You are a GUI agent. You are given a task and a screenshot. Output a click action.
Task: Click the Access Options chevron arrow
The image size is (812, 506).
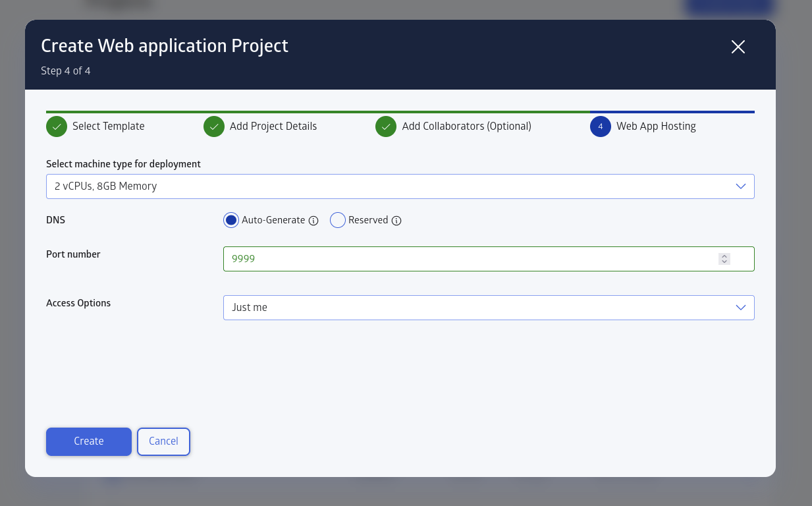[x=740, y=308]
